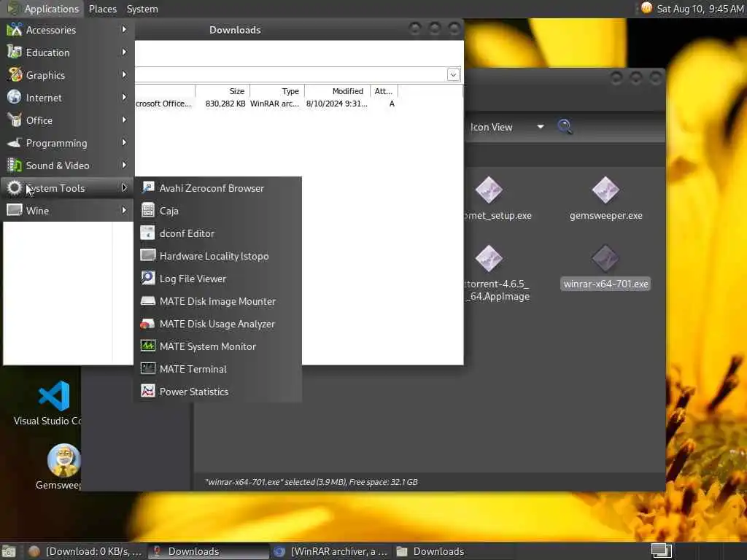Select the Microsoft Office archive row
Viewport: 747px width, 560px height.
point(267,104)
